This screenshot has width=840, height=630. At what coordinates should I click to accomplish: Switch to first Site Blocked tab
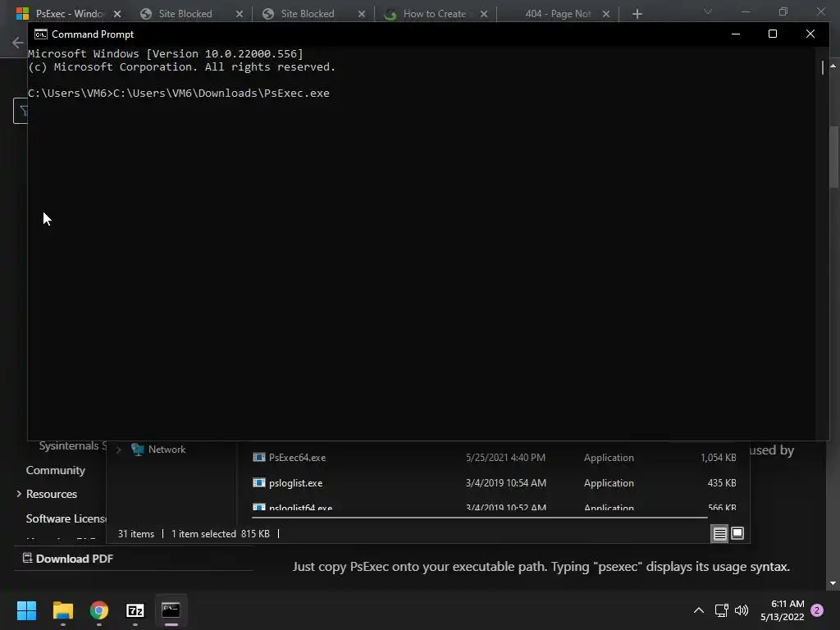pyautogui.click(x=185, y=13)
